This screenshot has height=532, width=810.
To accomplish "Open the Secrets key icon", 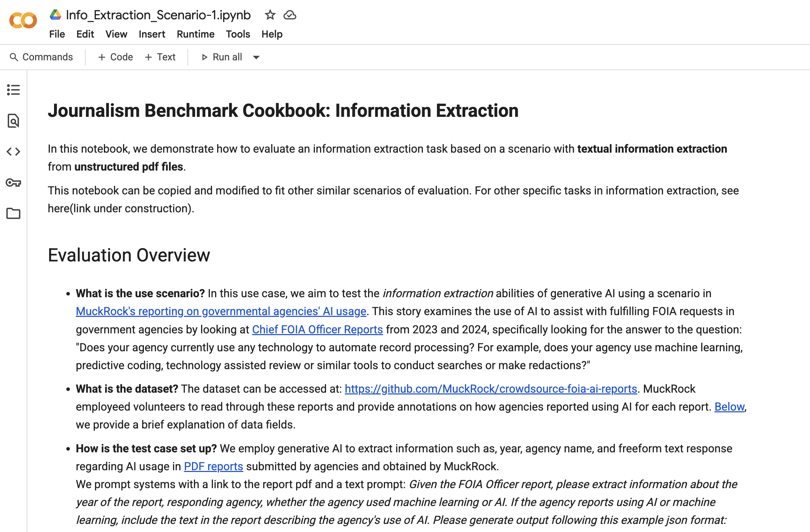I will click(13, 182).
